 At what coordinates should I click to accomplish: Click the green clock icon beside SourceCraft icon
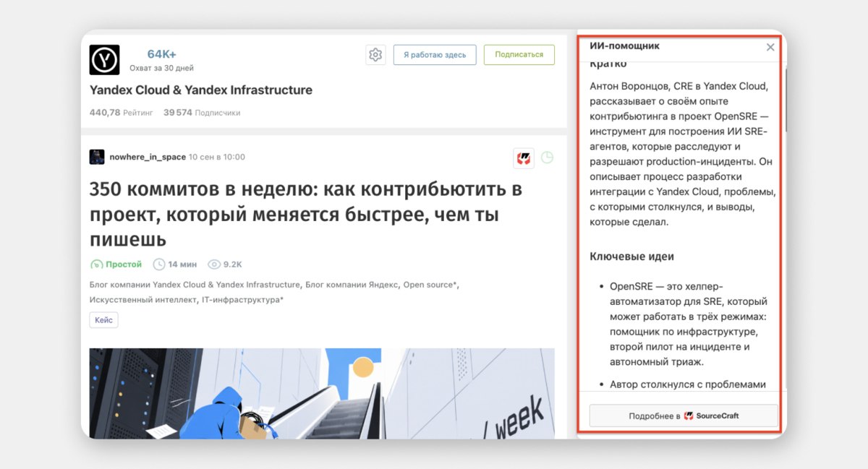[x=548, y=158]
